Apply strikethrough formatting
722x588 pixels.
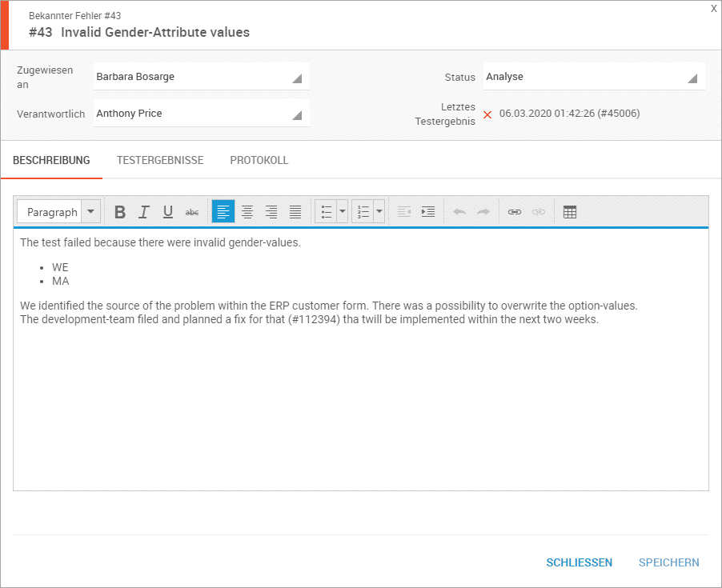(192, 212)
